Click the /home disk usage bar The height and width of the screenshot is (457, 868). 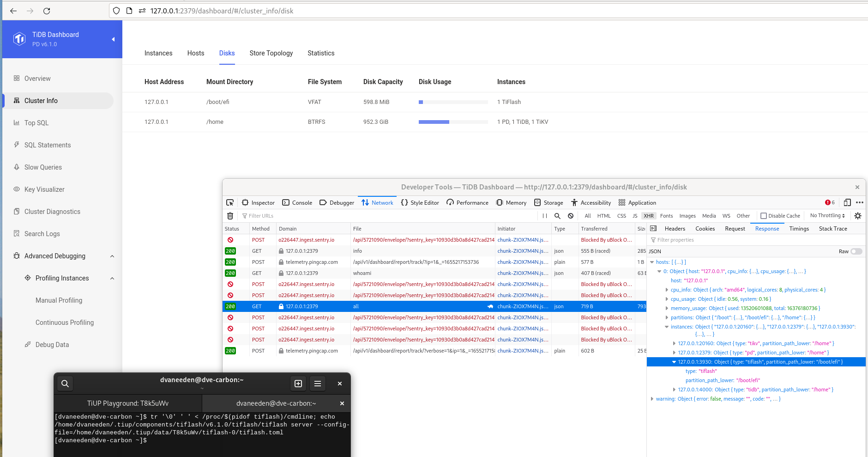453,122
